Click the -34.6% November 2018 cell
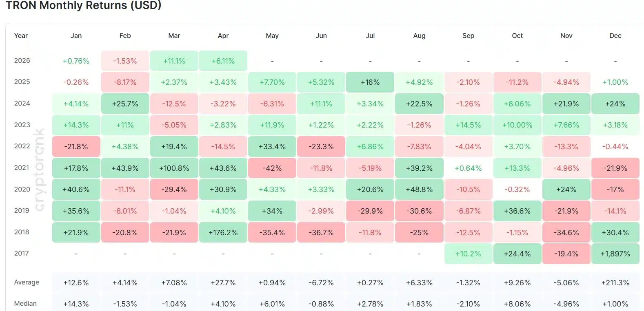644x311 pixels. pos(566,233)
